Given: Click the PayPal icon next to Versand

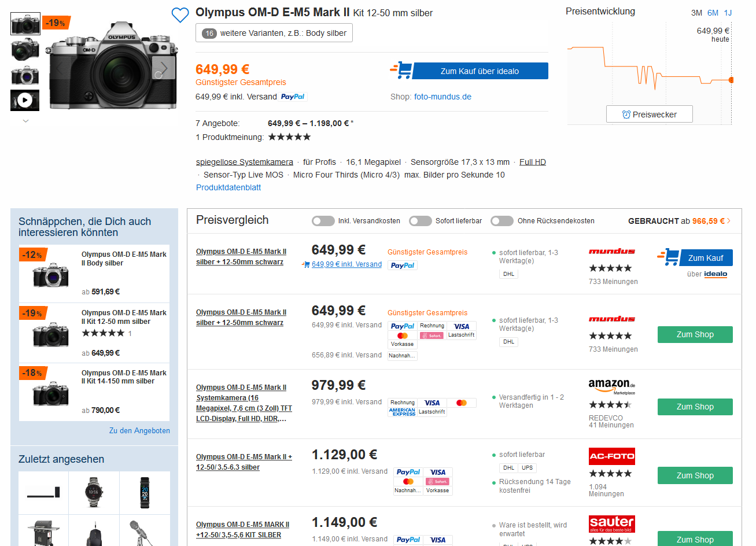Looking at the screenshot, I should coord(293,97).
